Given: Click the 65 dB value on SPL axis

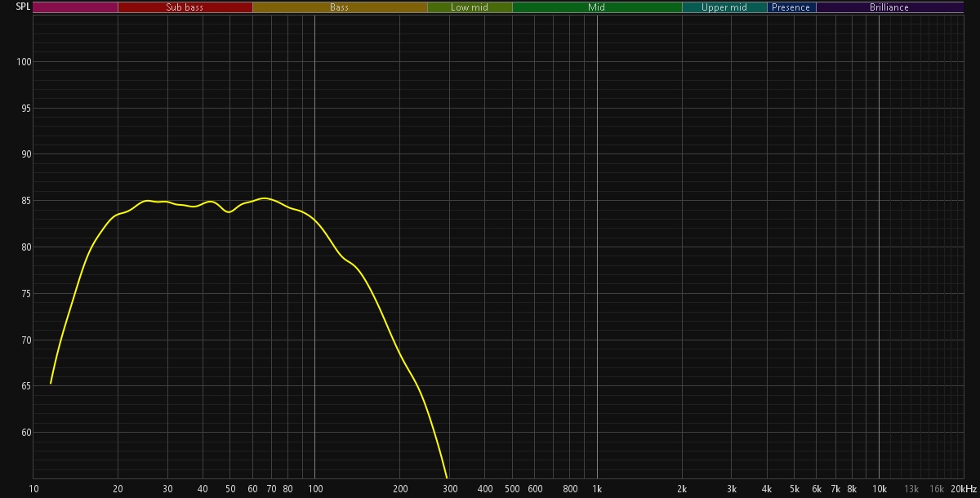Looking at the screenshot, I should point(25,386).
